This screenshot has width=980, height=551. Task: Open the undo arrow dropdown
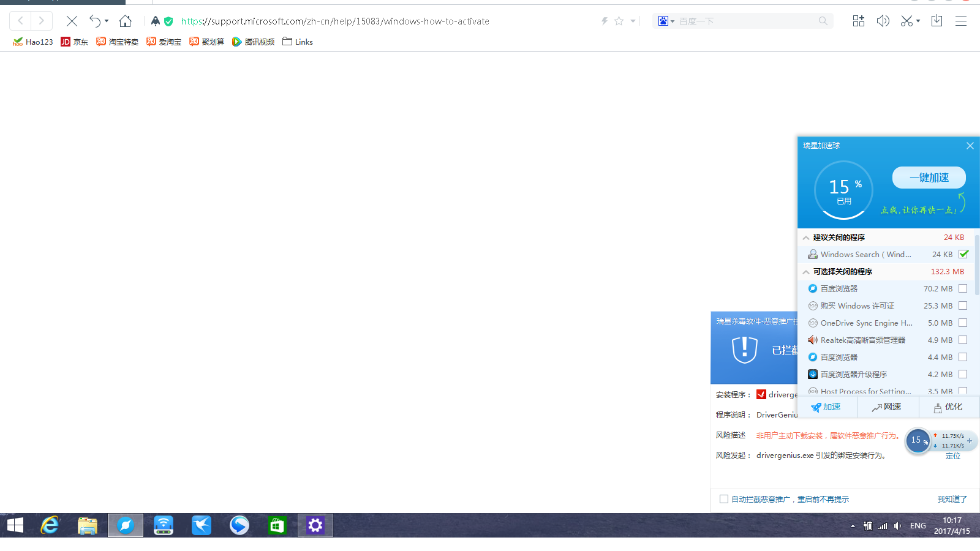click(107, 21)
